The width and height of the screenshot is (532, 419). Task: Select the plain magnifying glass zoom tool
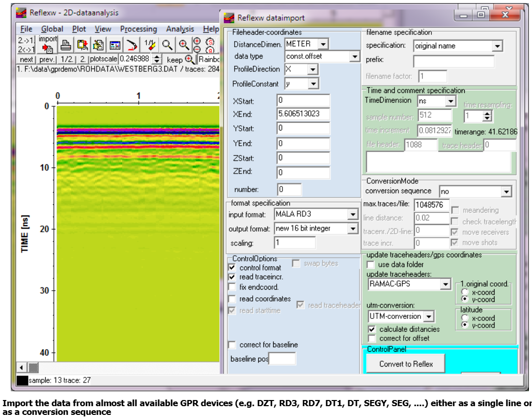(167, 45)
